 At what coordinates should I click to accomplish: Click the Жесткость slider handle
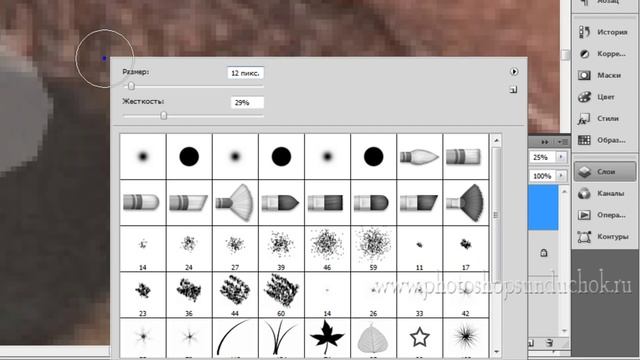[164, 116]
